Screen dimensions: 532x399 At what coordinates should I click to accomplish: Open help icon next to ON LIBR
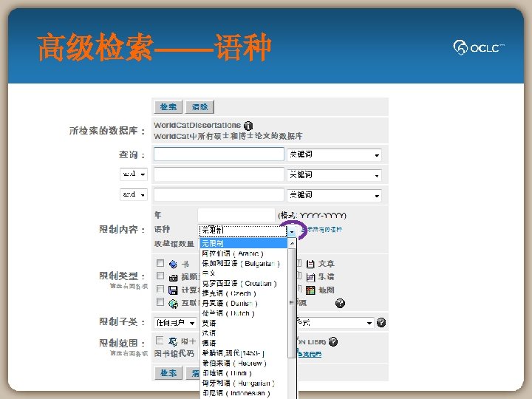coord(333,341)
